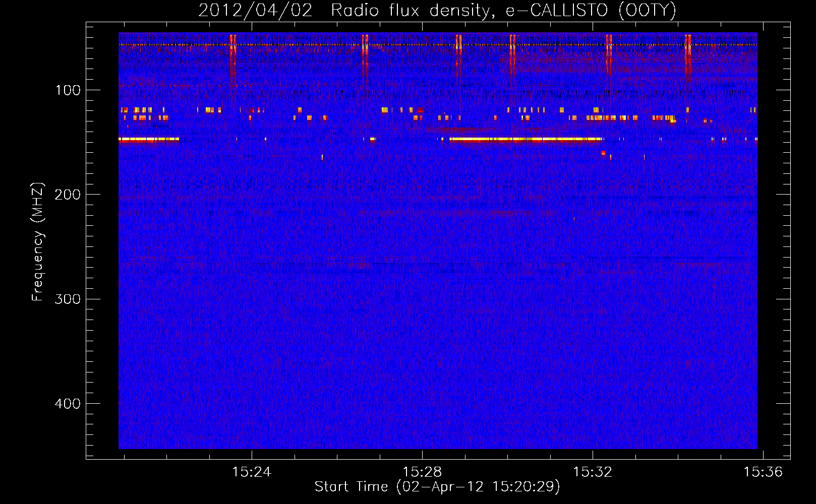Image resolution: width=816 pixels, height=504 pixels.
Task: Select the 400 frequency tick label
Action: [x=68, y=404]
